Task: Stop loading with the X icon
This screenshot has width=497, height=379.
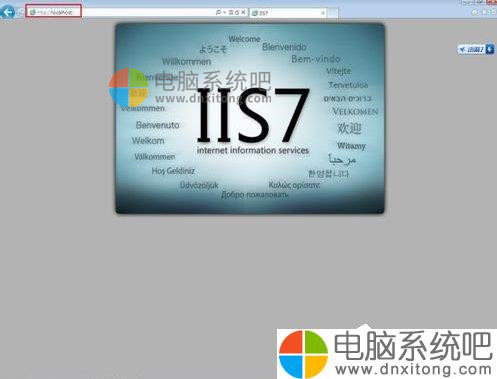Action: point(243,12)
